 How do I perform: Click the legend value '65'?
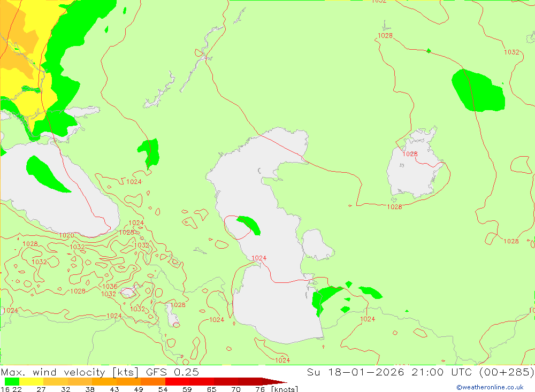(x=211, y=389)
